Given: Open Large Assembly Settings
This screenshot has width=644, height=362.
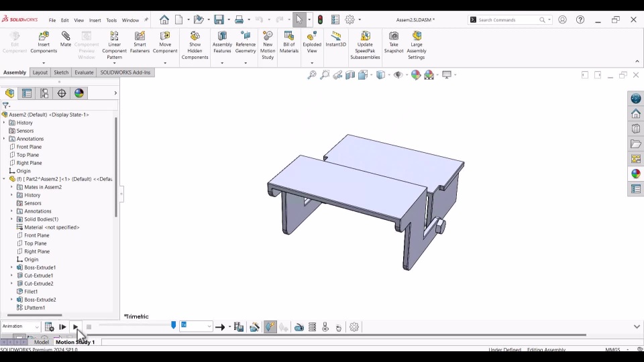Looking at the screenshot, I should coord(416,45).
